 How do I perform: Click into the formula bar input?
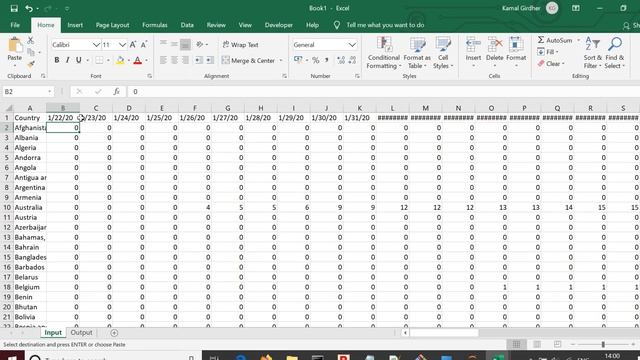[x=384, y=92]
